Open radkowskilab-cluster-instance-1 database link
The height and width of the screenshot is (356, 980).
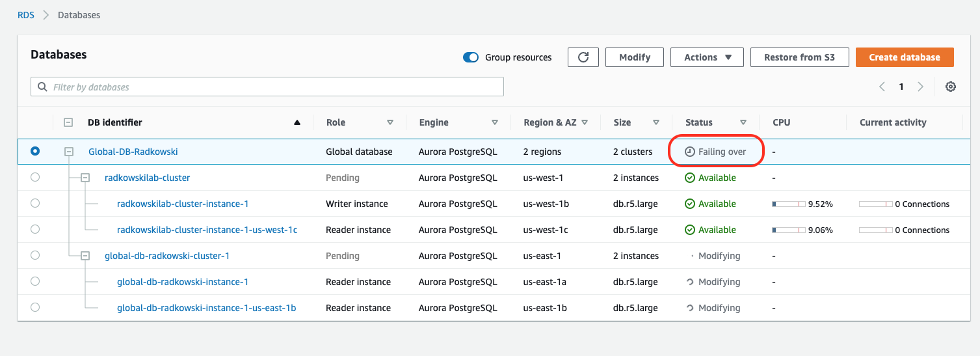click(183, 204)
